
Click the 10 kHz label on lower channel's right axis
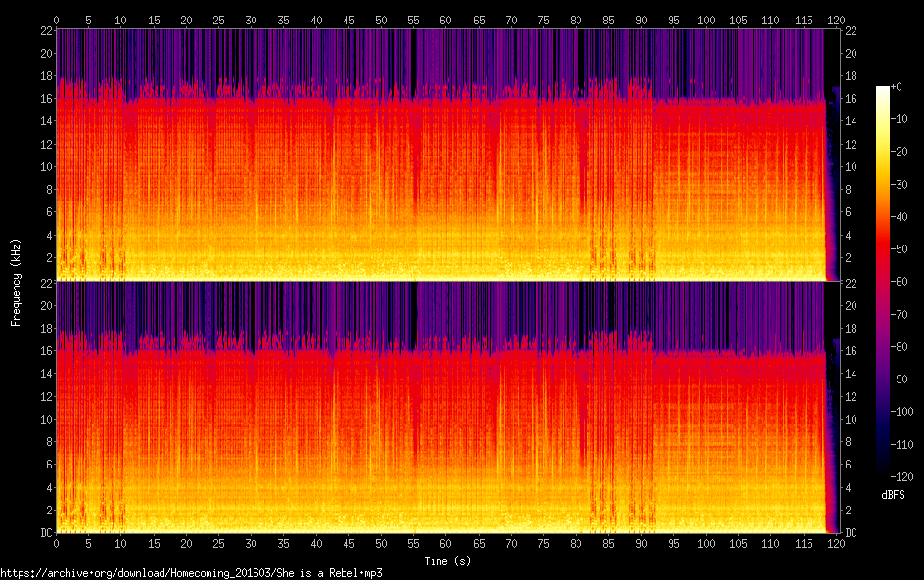851,420
